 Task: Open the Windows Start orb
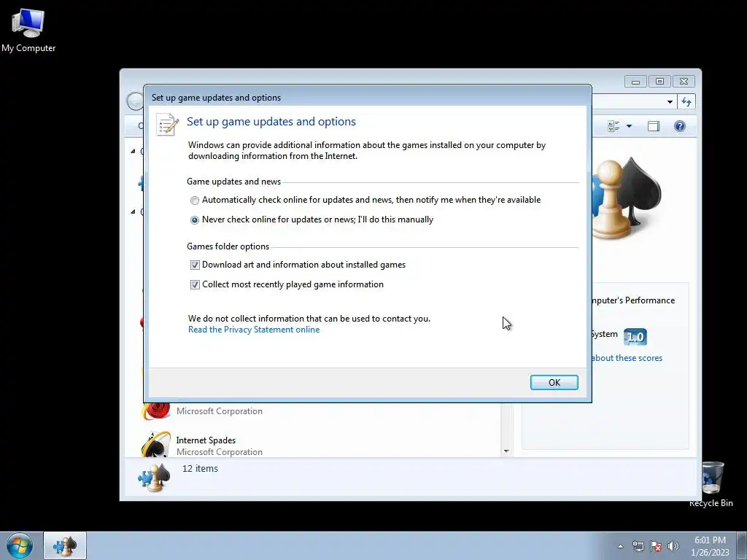(20, 545)
